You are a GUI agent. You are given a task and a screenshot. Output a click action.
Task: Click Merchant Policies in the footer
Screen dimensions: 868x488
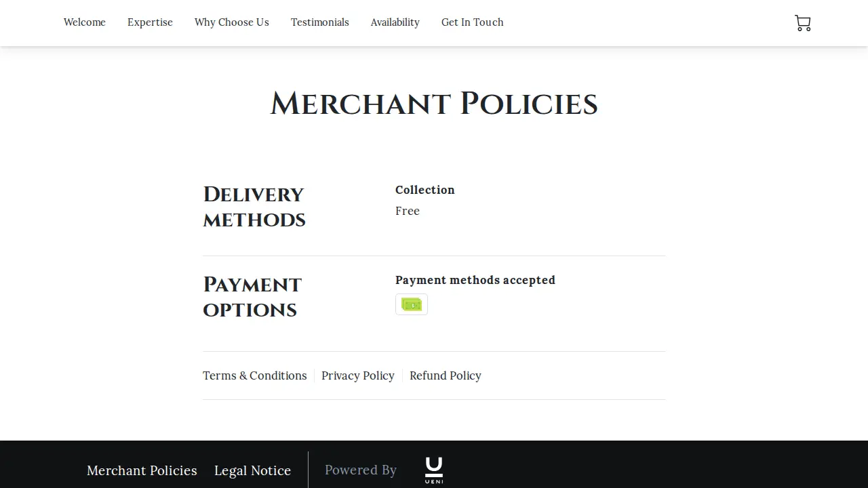(142, 470)
